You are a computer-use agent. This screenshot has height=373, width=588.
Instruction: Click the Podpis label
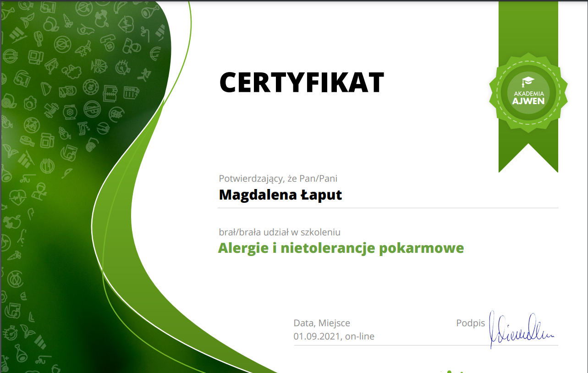pos(470,323)
